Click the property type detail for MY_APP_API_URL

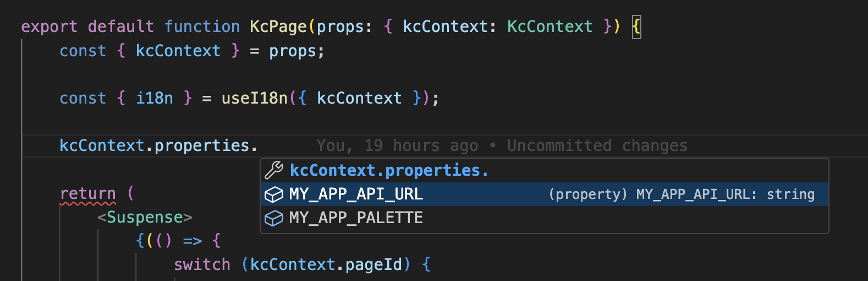(681, 194)
